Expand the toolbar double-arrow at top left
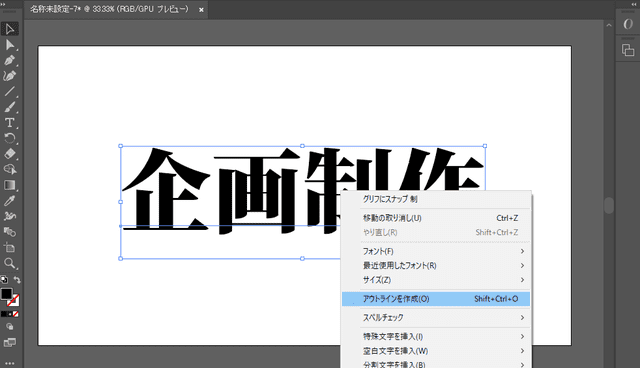The height and width of the screenshot is (368, 640). tap(3, 4)
